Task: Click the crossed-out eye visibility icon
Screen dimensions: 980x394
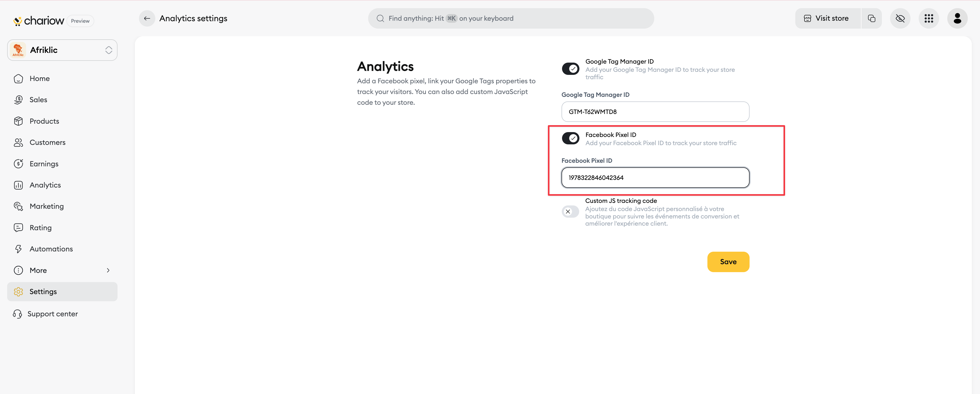Action: [x=900, y=18]
